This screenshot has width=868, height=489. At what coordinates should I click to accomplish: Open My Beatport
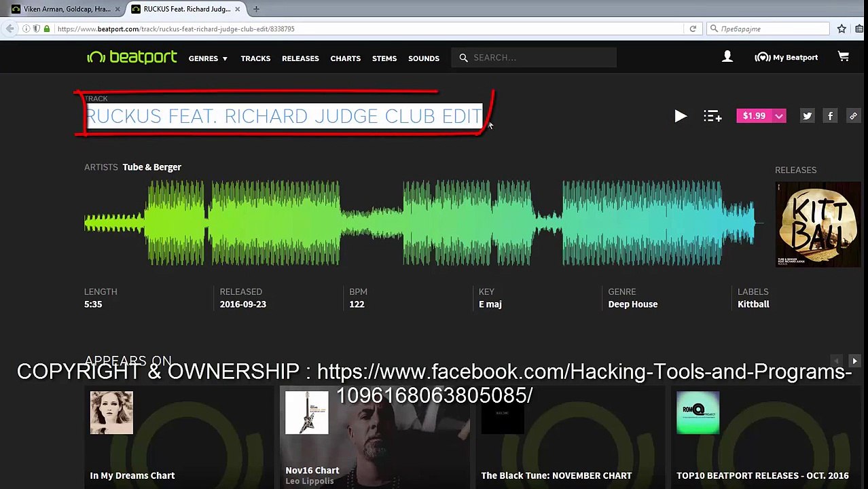tap(786, 58)
